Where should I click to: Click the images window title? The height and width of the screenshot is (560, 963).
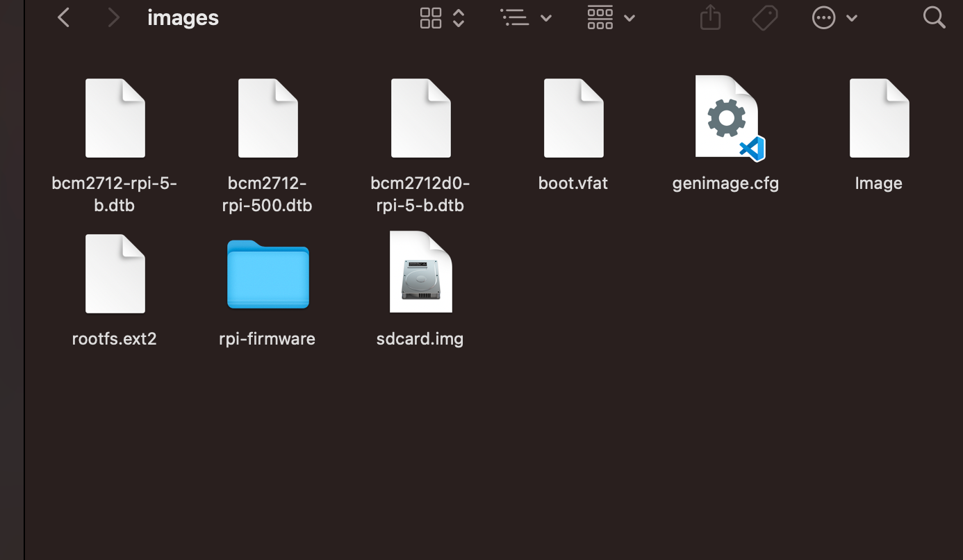pos(183,17)
